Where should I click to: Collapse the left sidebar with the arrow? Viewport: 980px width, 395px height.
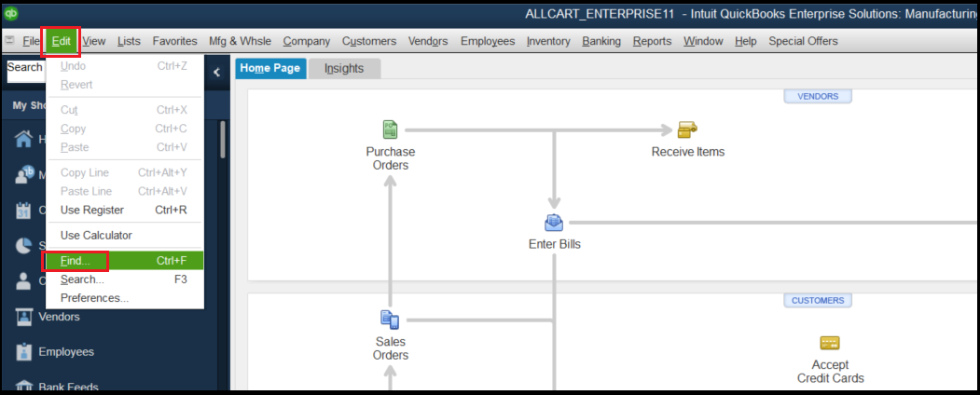click(216, 72)
